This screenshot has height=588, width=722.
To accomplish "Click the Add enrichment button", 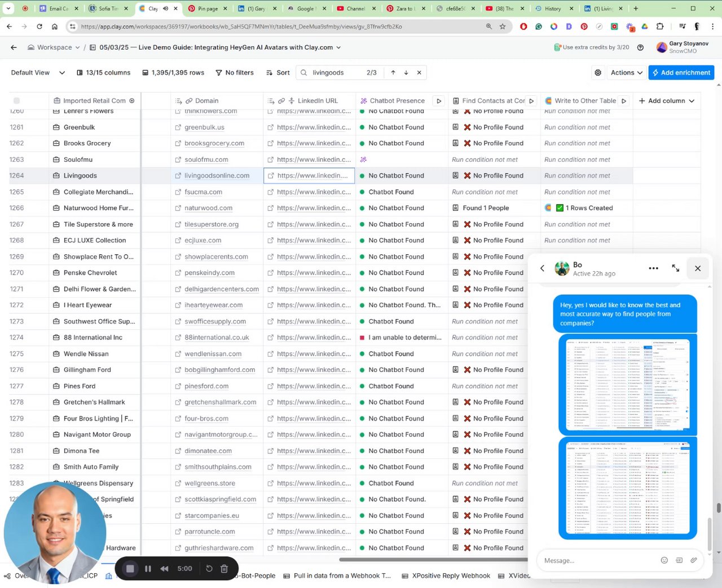I will 681,73.
